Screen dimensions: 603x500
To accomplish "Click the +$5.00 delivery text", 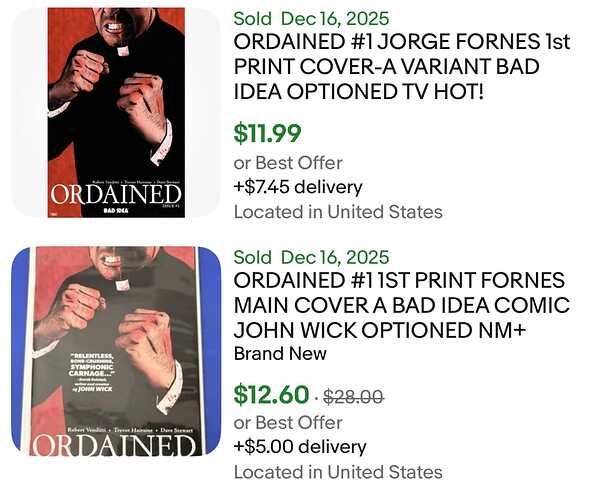I will [299, 447].
